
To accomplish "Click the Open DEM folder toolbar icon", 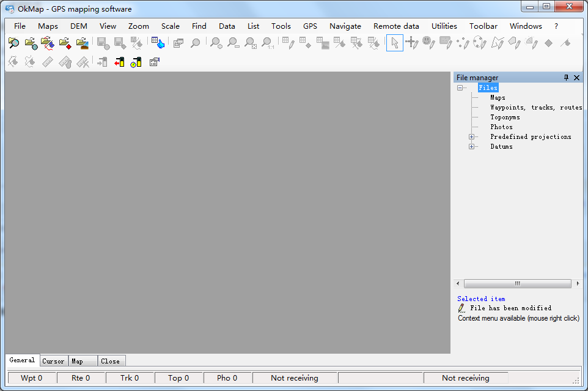I will tap(82, 43).
